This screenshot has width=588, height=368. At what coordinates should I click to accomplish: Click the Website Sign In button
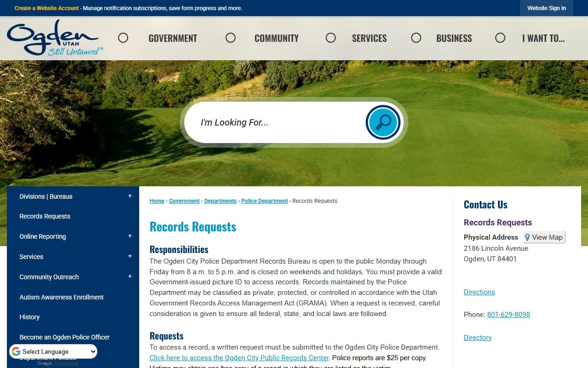pos(547,8)
